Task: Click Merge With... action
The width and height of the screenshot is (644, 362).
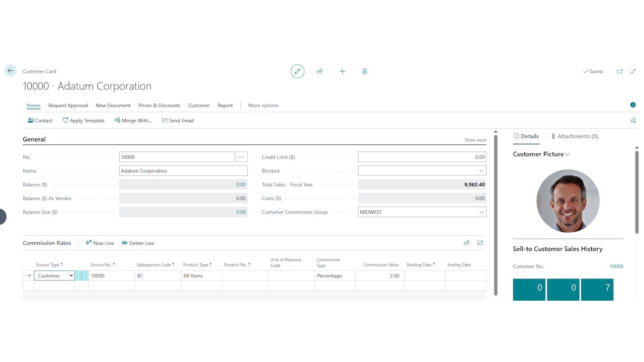Action: (x=133, y=121)
